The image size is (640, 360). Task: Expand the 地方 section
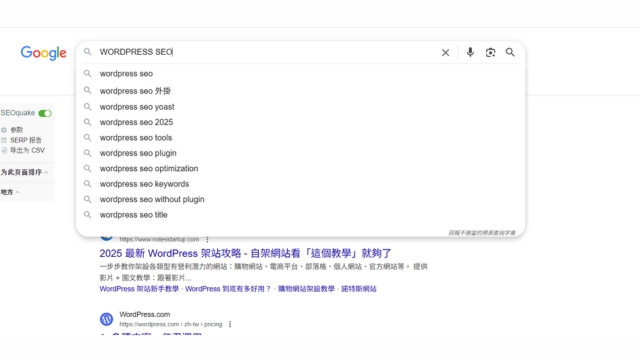click(10, 192)
